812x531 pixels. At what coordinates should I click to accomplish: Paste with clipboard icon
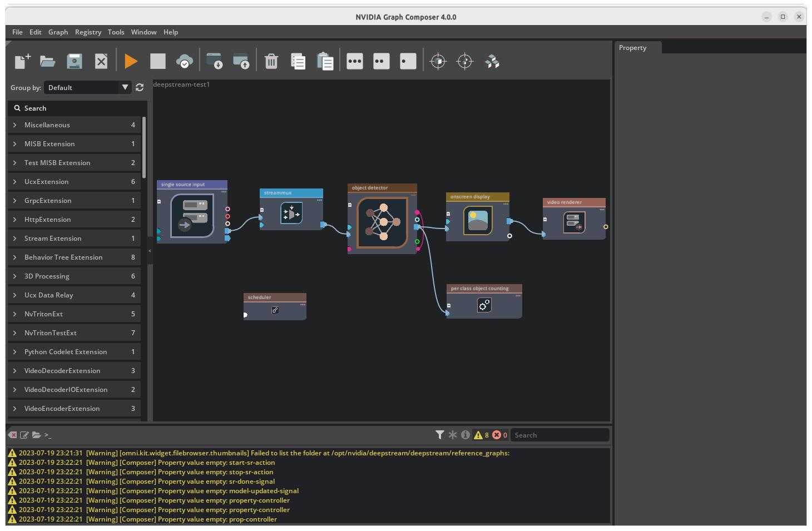tap(325, 61)
